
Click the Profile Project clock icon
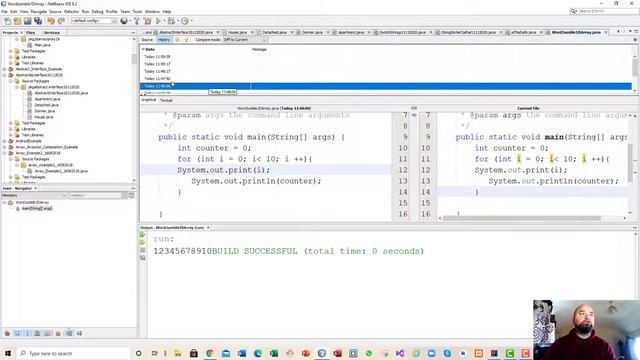(x=185, y=21)
